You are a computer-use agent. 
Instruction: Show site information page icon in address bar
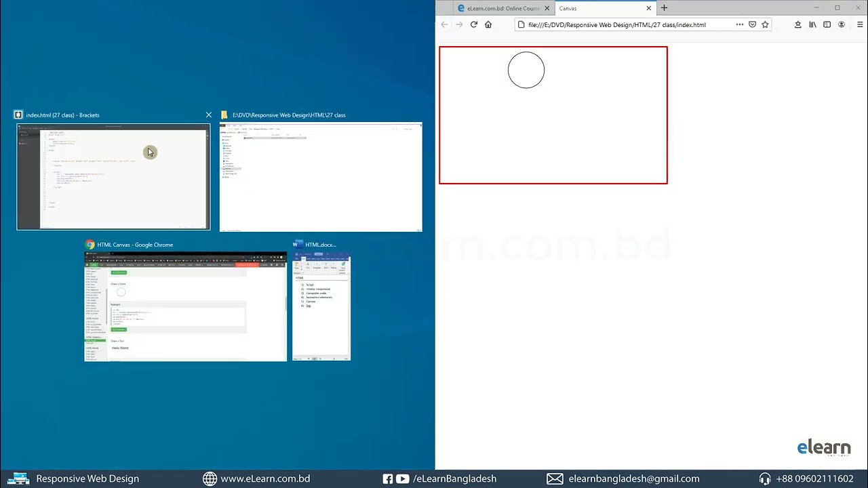point(521,24)
